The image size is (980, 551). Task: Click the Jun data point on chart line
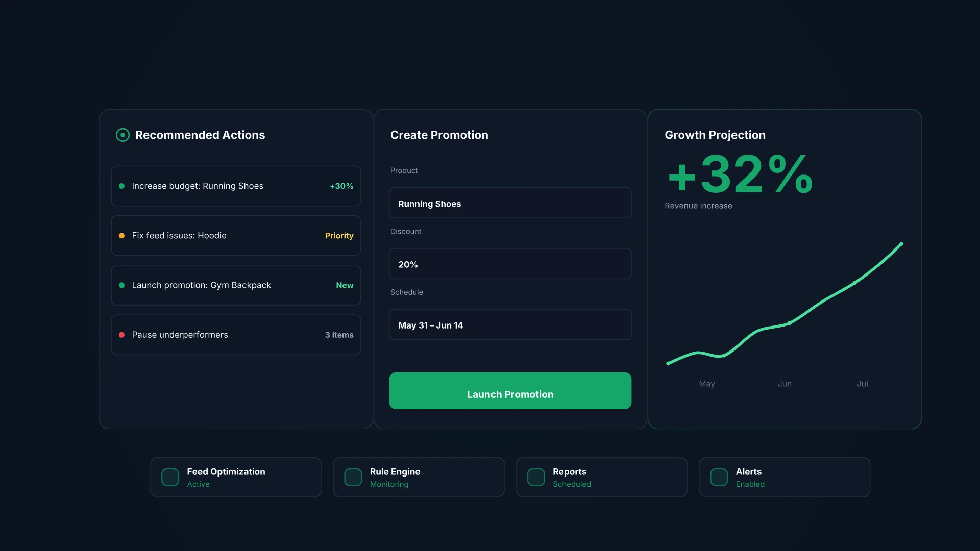coord(790,323)
